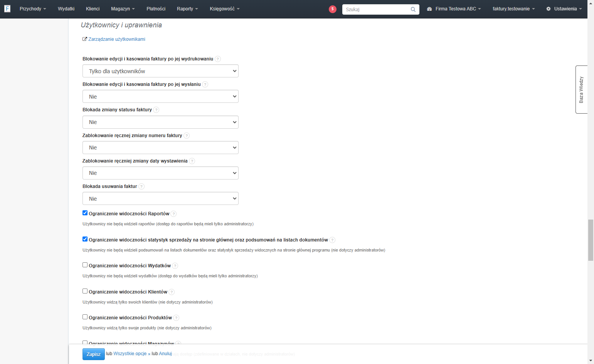The image size is (594, 364).
Task: Click help icon next to 'zmiany numeru faktury'
Action: coord(187,136)
